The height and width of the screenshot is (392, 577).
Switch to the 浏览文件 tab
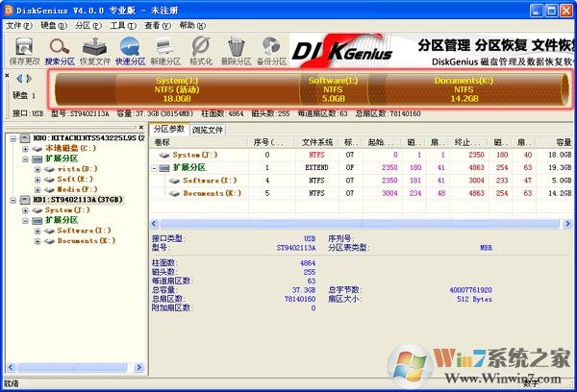coord(207,129)
